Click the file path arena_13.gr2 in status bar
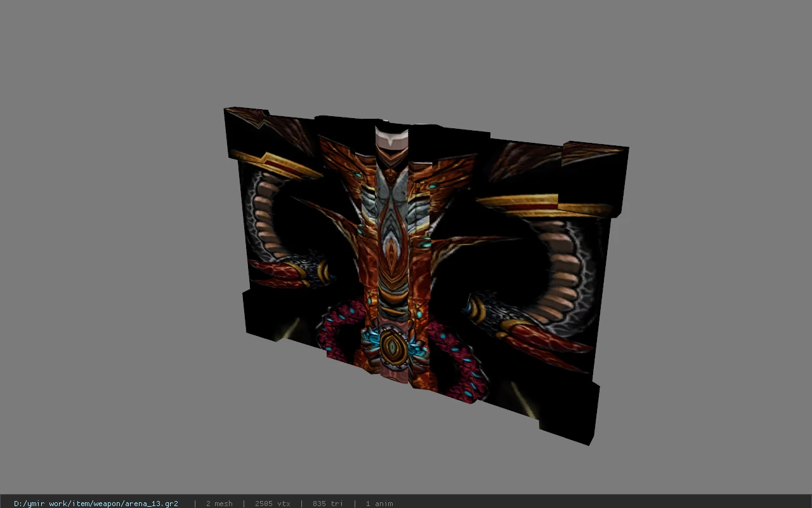 point(96,504)
